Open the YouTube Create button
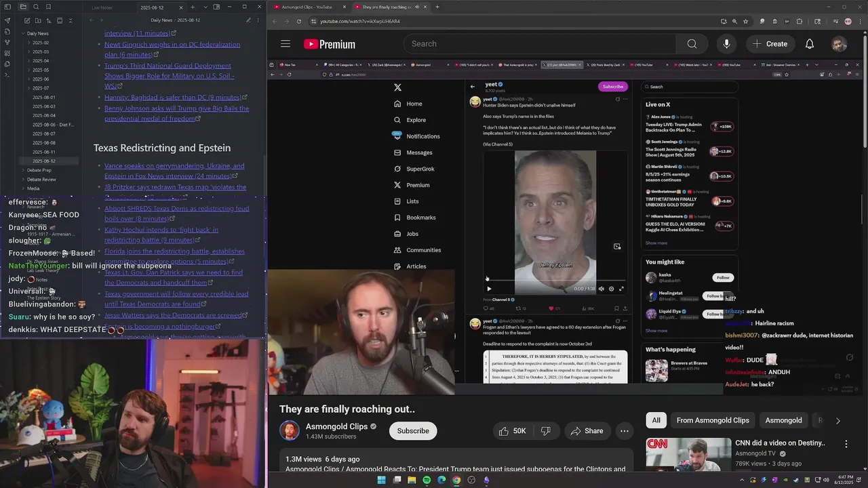 click(770, 44)
